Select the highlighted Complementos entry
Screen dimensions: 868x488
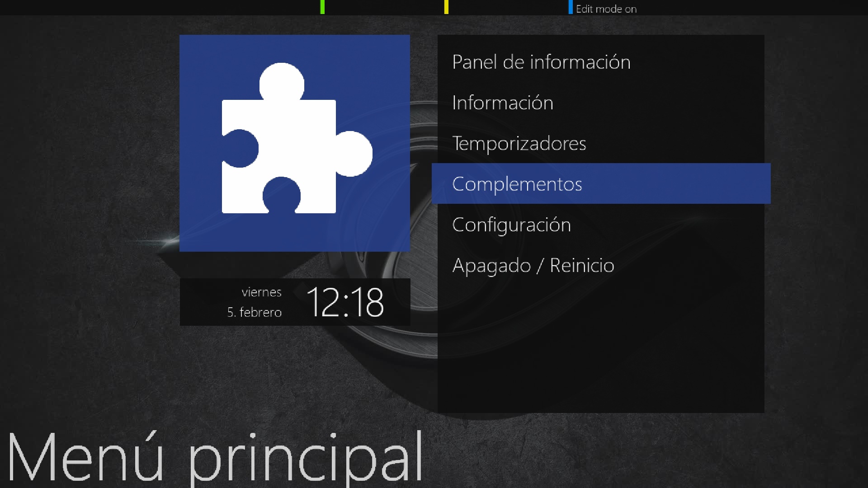coord(601,183)
